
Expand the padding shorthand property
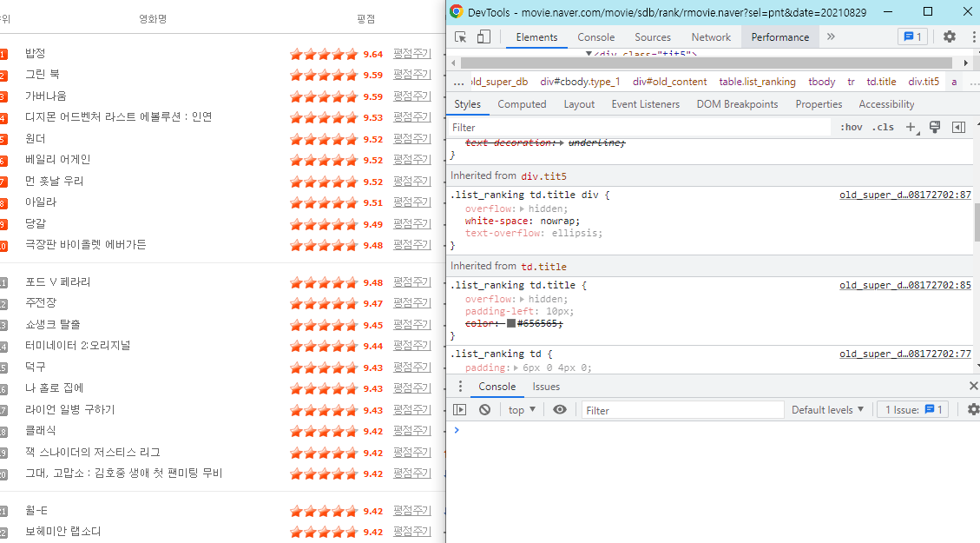point(516,368)
